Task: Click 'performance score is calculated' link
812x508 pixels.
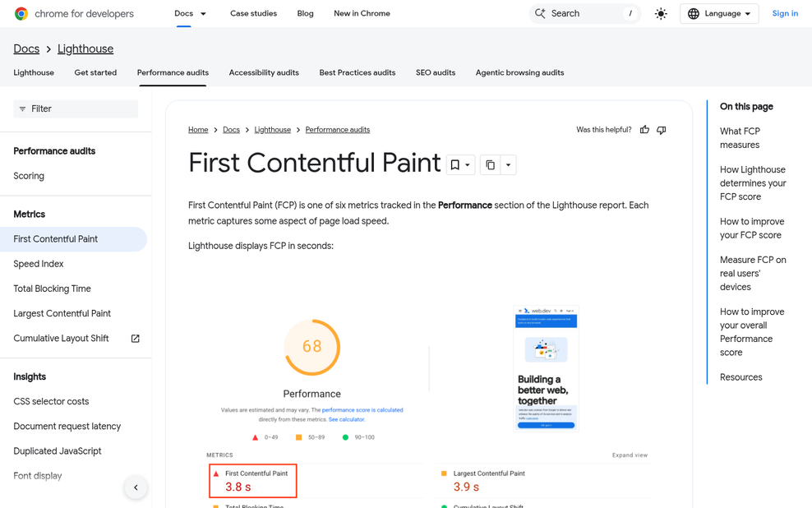Action: pyautogui.click(x=362, y=410)
